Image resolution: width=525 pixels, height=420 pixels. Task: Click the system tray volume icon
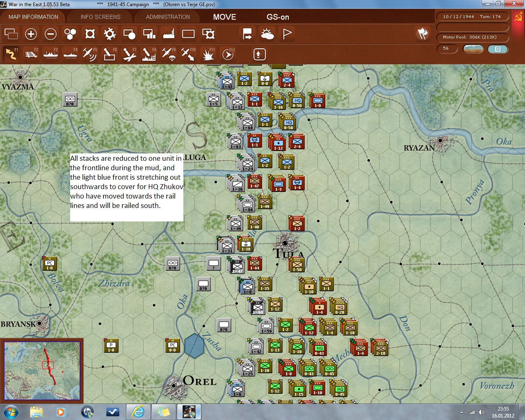pos(482,412)
